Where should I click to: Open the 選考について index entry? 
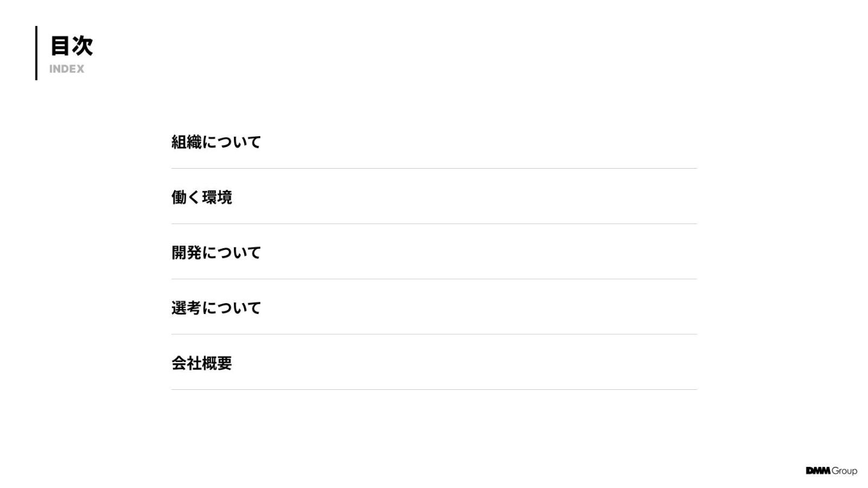coord(216,308)
